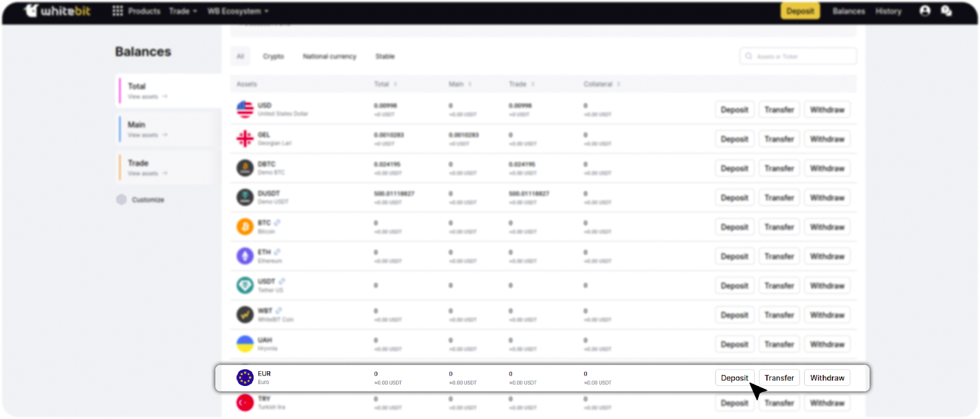Select the National currency tab
Viewport: 980px width, 419px height.
pos(329,56)
